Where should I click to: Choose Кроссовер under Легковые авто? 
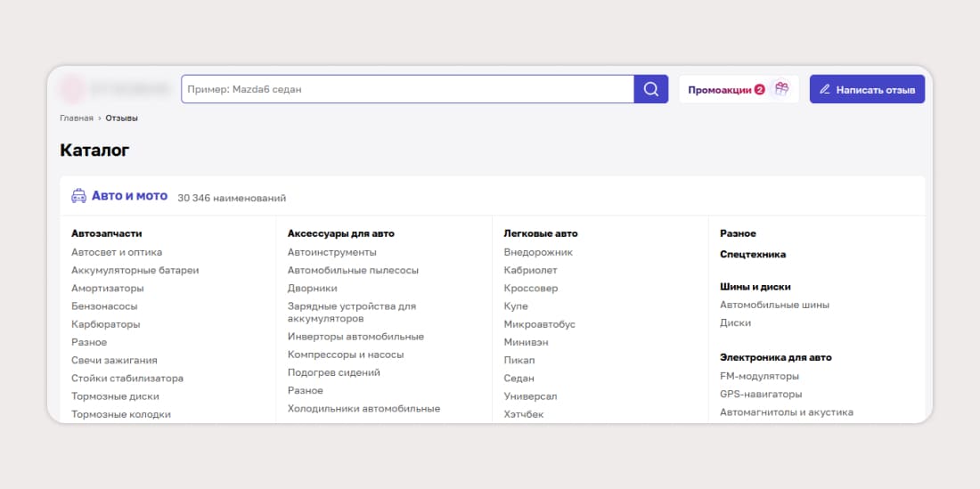pos(530,289)
